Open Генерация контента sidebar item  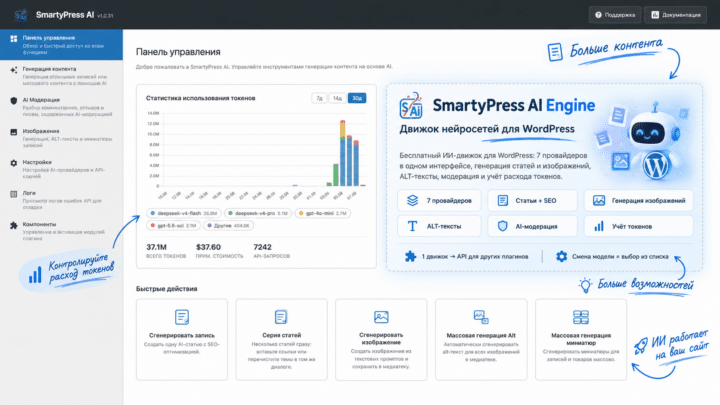[x=62, y=76]
